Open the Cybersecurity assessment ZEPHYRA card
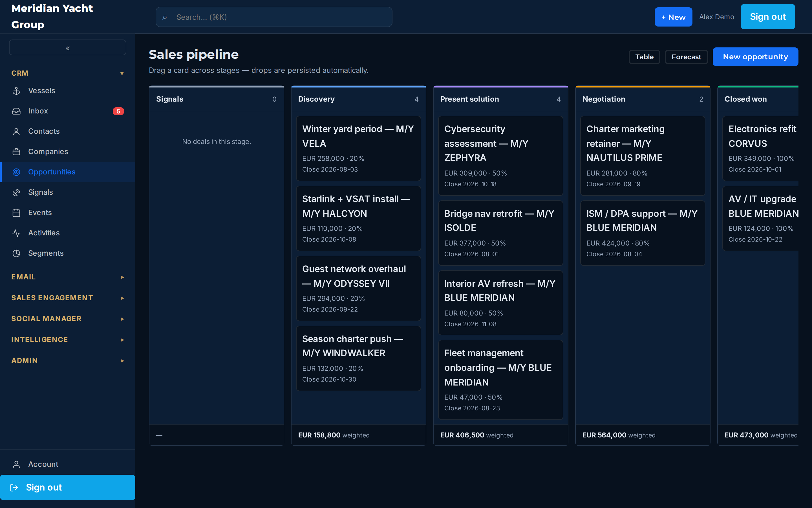This screenshot has width=812, height=508. tap(500, 156)
